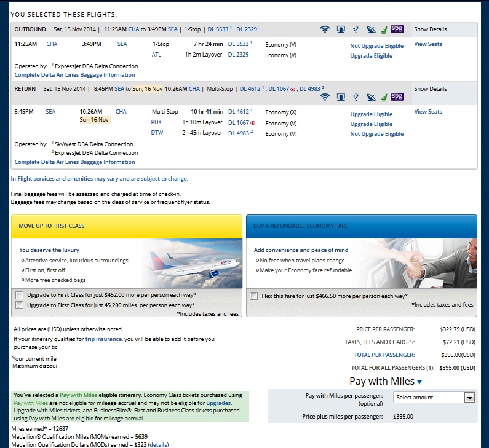Enable Flex this fare for $466.50
The width and height of the screenshot is (489, 448).
[x=254, y=296]
